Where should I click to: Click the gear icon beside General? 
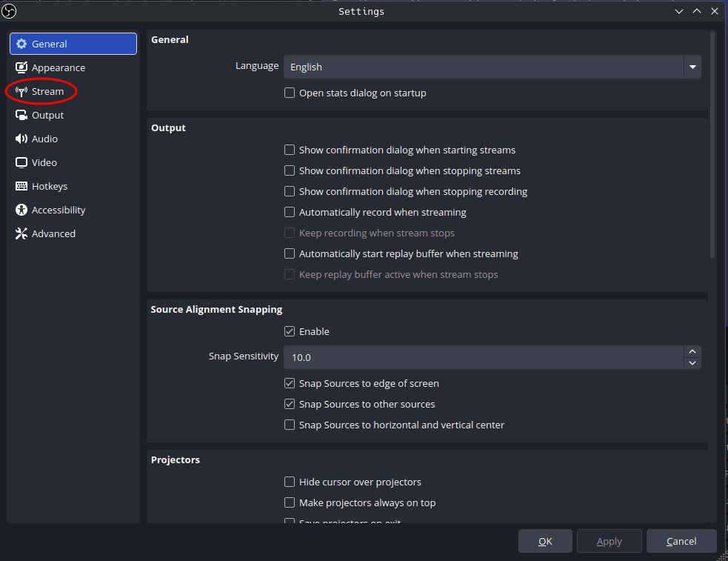[21, 44]
